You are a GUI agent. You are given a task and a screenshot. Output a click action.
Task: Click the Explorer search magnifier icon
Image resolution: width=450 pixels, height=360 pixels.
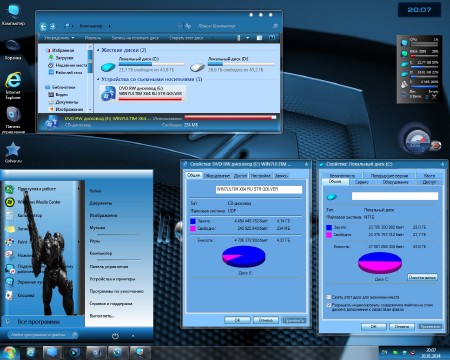point(275,26)
